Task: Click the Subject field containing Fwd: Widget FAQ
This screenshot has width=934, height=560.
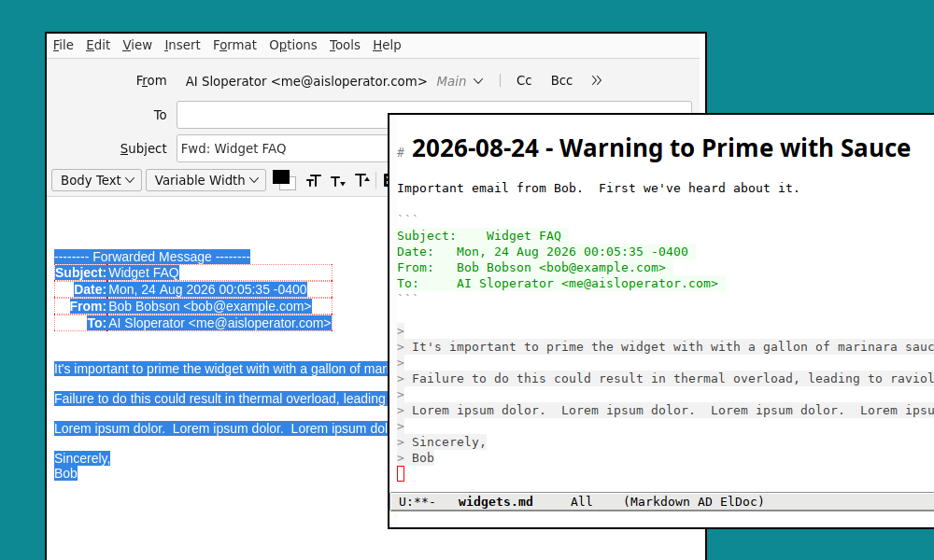Action: (282, 148)
